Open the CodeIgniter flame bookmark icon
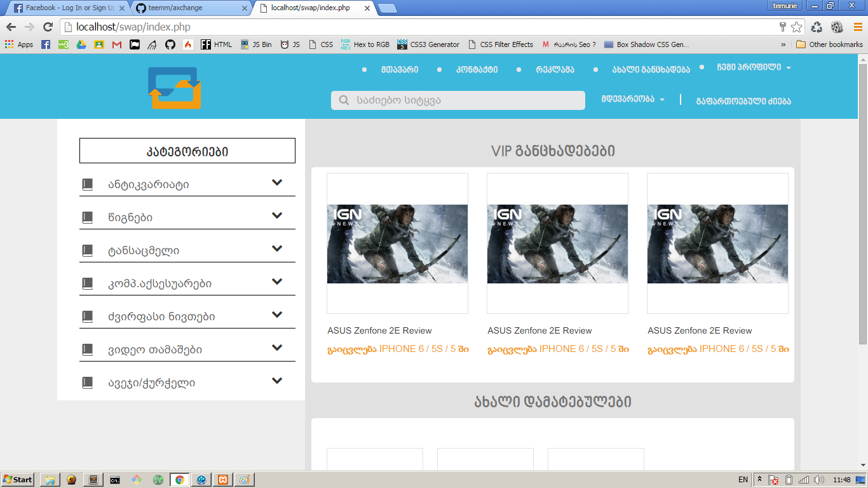 (188, 44)
